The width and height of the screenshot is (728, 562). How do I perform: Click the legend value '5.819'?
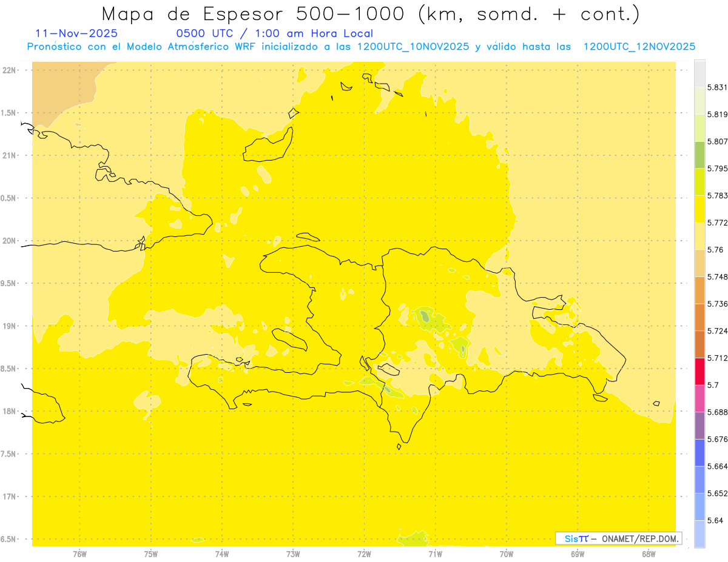[x=717, y=115]
